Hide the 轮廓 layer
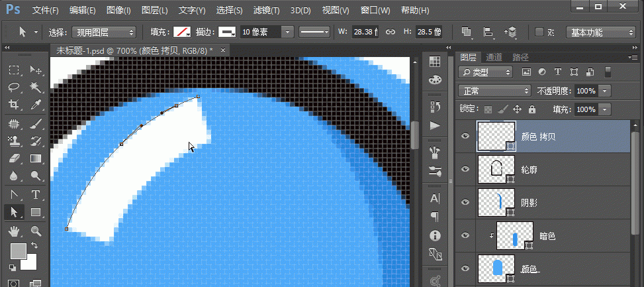This screenshot has width=644, height=287. click(x=465, y=169)
